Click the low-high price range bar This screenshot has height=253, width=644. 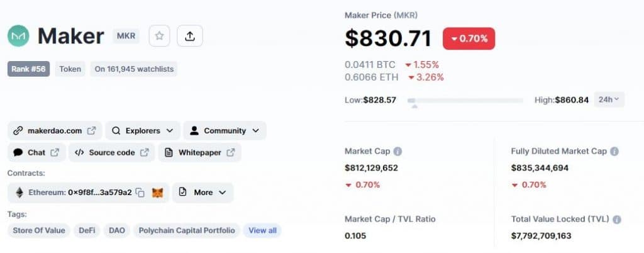[x=465, y=100]
